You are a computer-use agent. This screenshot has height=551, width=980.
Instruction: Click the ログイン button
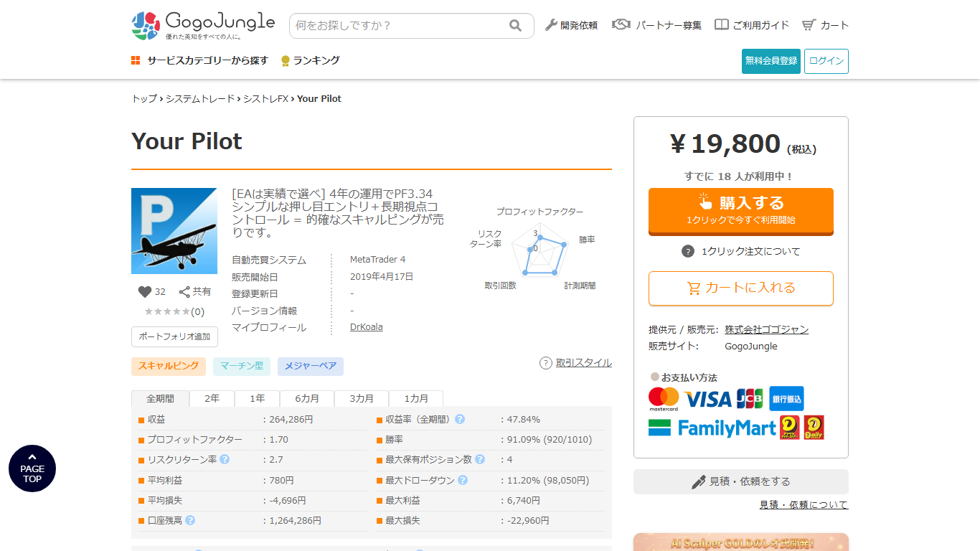coord(826,61)
